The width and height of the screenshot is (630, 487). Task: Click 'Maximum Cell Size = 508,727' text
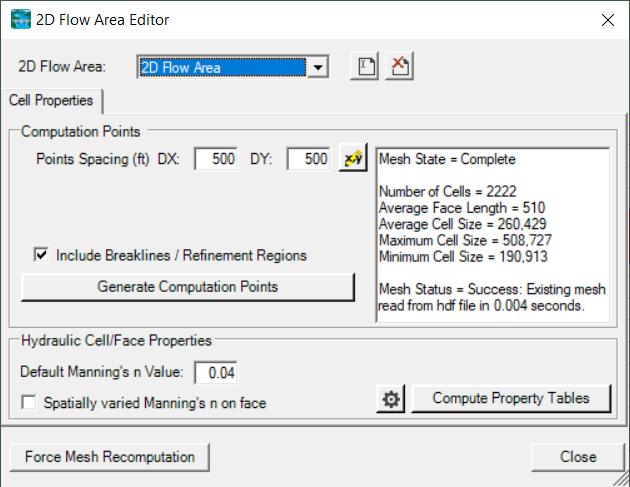[465, 240]
